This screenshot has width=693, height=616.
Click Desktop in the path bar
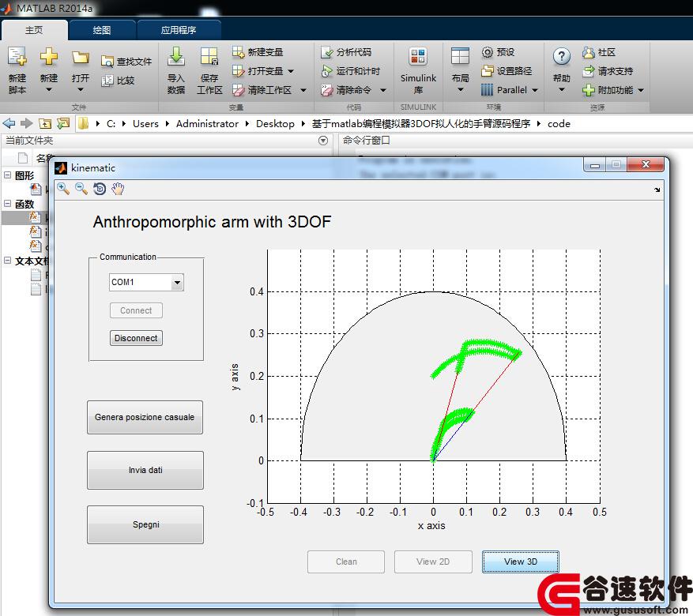(275, 124)
